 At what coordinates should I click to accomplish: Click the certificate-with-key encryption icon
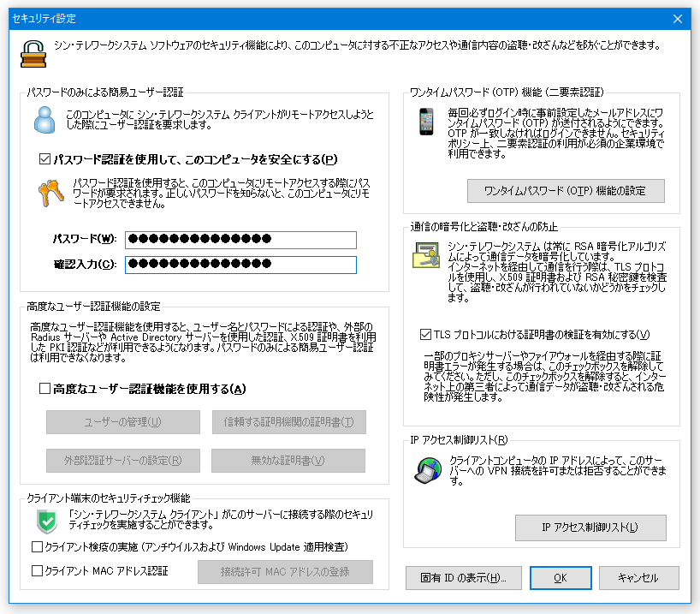426,255
